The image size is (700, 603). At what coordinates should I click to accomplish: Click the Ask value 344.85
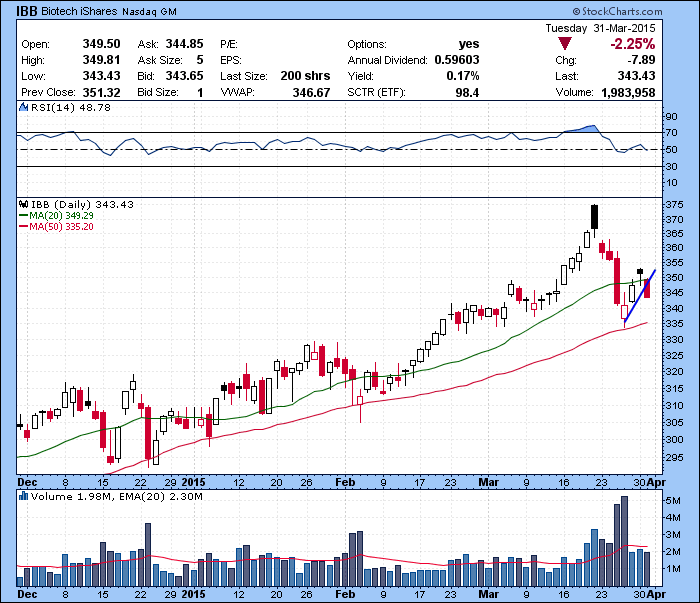(x=184, y=44)
